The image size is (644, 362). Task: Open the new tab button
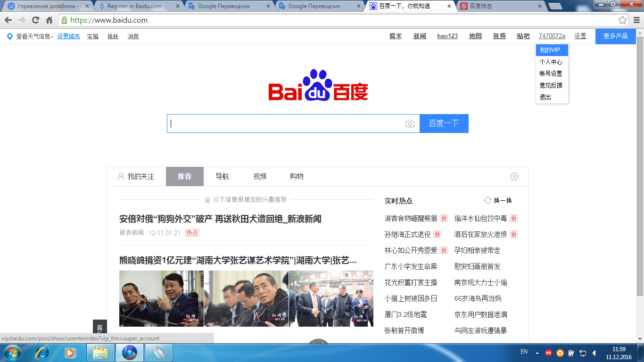coord(555,6)
